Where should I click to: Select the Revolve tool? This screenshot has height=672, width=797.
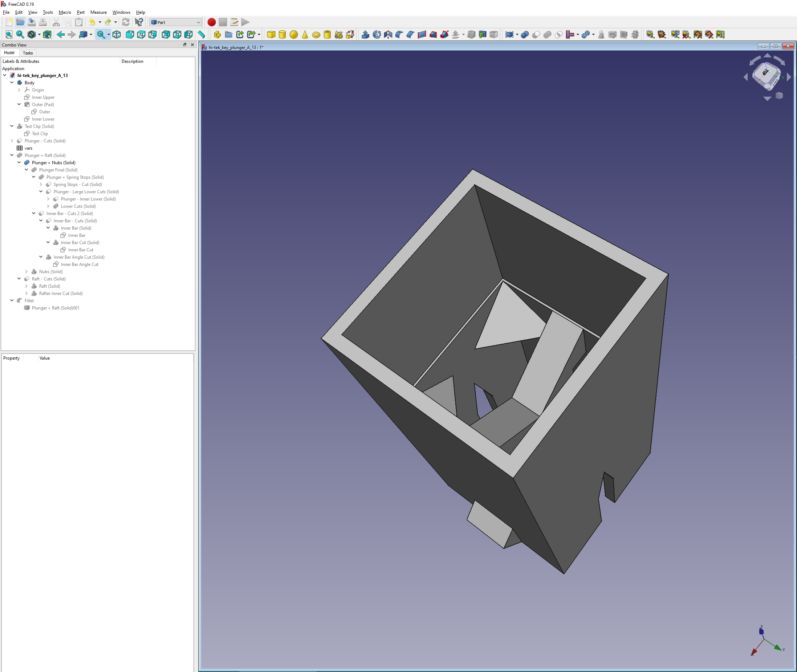point(377,35)
